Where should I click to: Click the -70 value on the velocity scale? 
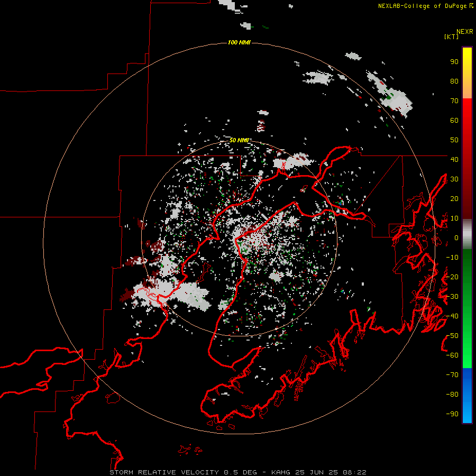pyautogui.click(x=452, y=374)
